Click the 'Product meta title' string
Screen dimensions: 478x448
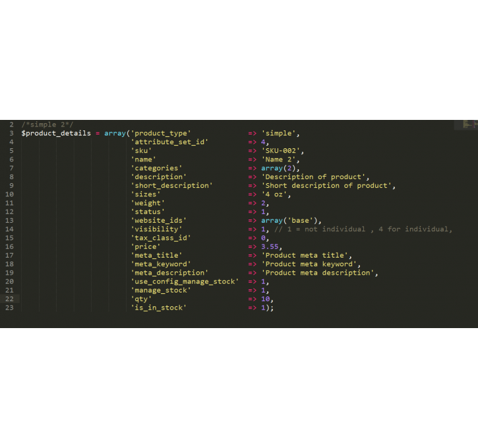pyautogui.click(x=304, y=256)
